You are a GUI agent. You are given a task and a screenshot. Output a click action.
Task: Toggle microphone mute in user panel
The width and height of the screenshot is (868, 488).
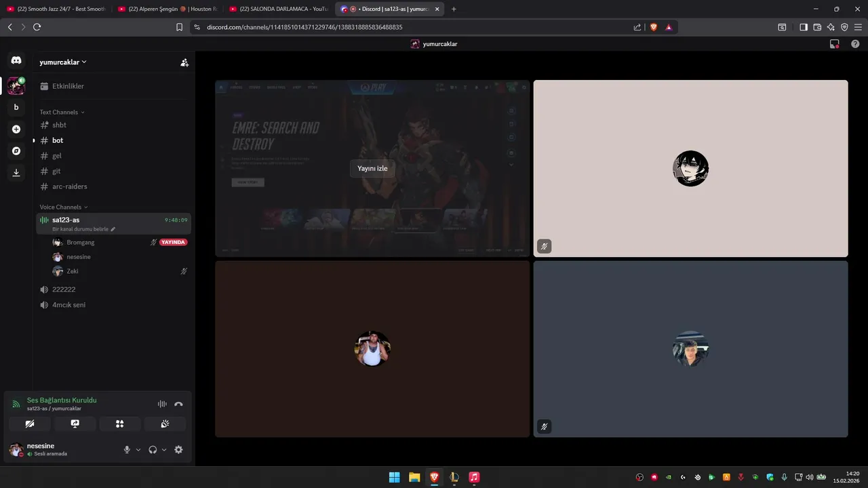127,449
